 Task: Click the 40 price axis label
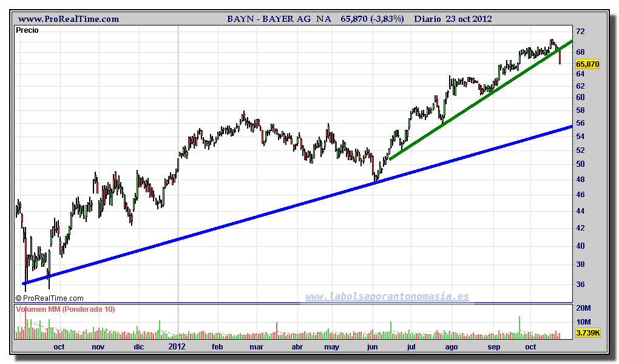(580, 246)
